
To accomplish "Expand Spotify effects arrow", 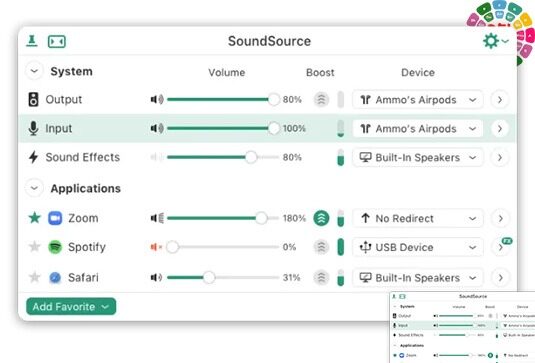I will click(x=500, y=247).
